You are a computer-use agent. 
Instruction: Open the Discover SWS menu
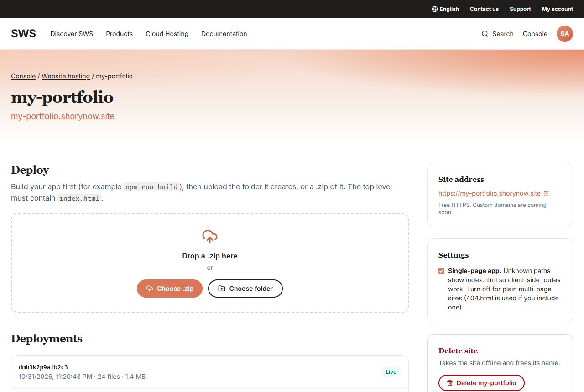point(72,34)
